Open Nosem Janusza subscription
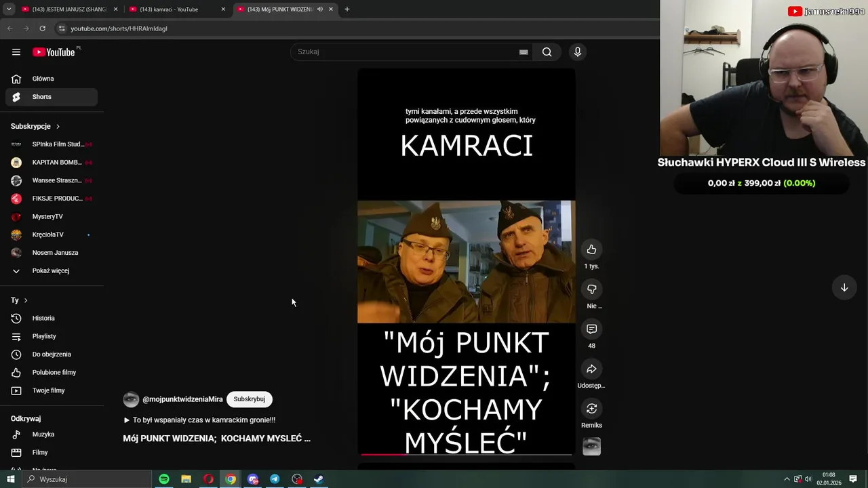Screen dimensions: 868x488 52,253
